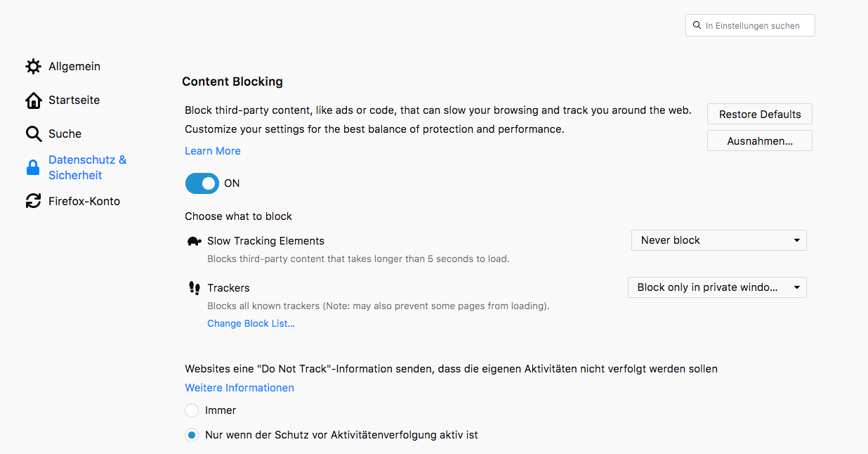Click the magnifier icon in settings search
The height and width of the screenshot is (454, 868).
click(x=697, y=25)
